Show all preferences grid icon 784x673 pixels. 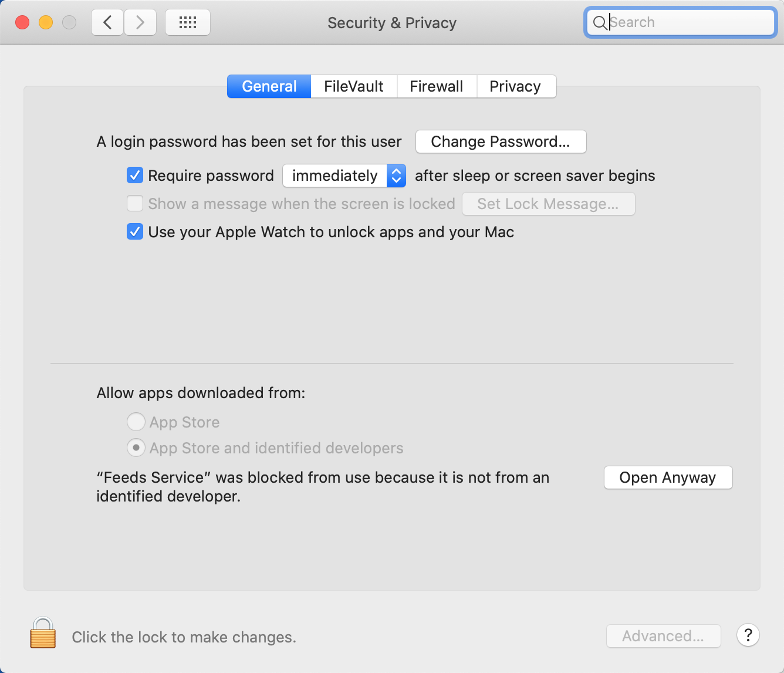tap(188, 23)
